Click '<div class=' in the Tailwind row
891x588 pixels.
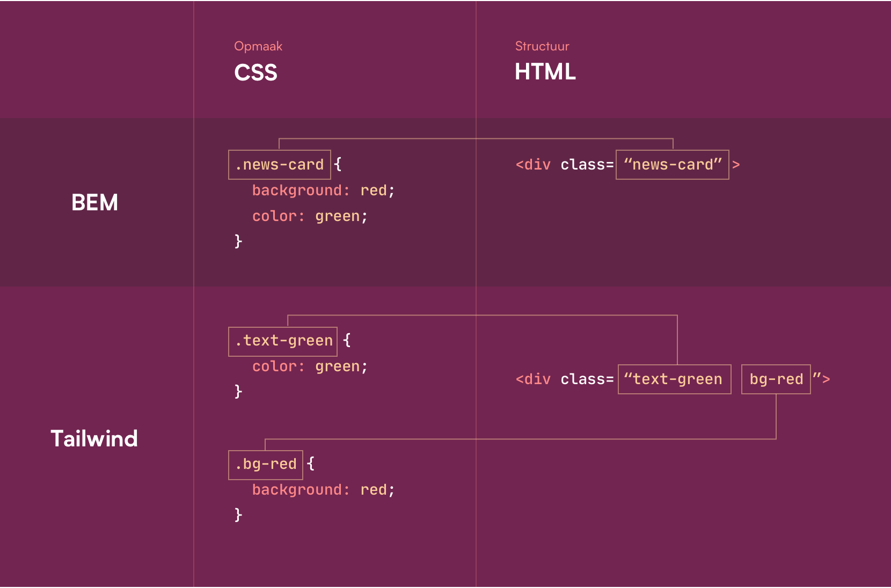tap(565, 379)
